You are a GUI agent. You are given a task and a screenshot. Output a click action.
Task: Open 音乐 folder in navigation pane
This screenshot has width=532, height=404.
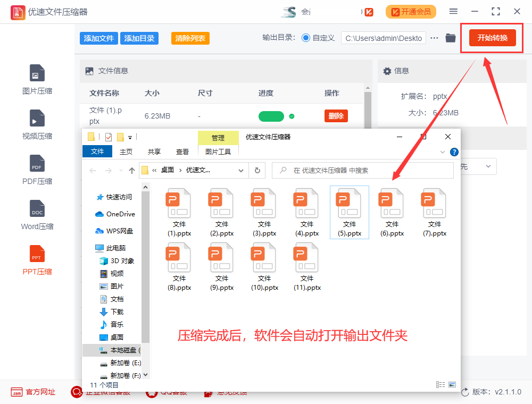tap(112, 324)
